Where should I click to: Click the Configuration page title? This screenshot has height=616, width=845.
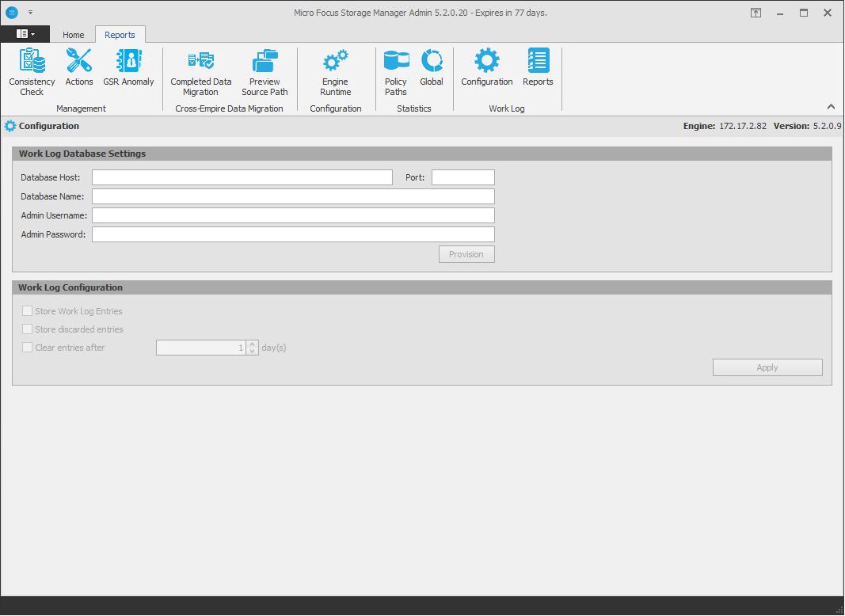click(49, 126)
